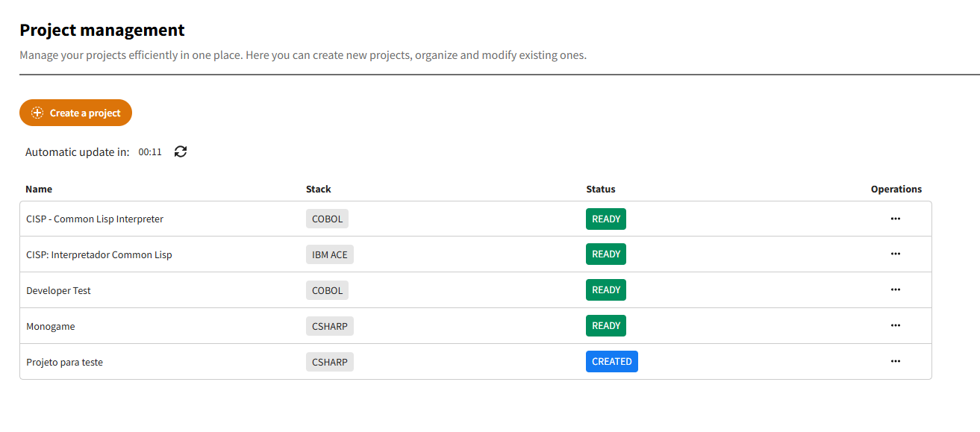Click the Stack column header

(319, 190)
